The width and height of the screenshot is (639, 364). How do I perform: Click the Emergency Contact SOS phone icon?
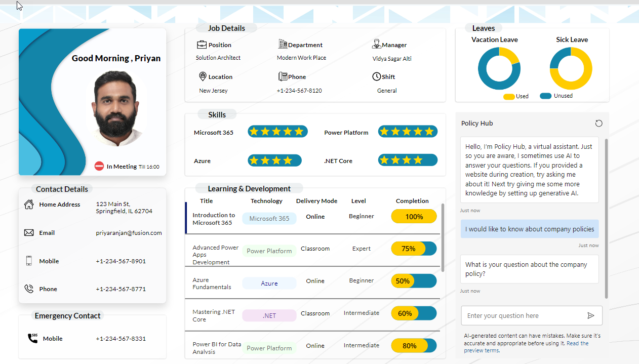pos(32,338)
